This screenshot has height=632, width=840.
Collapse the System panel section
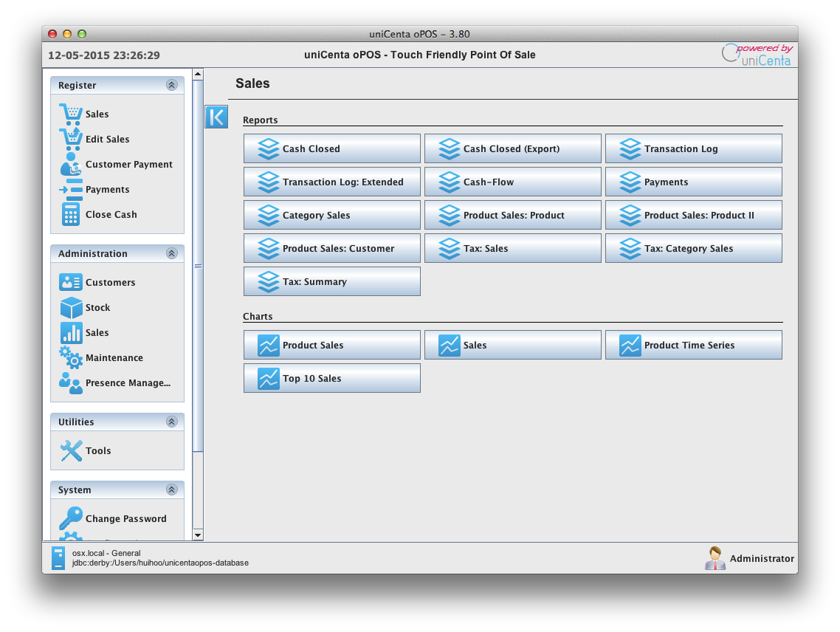172,490
